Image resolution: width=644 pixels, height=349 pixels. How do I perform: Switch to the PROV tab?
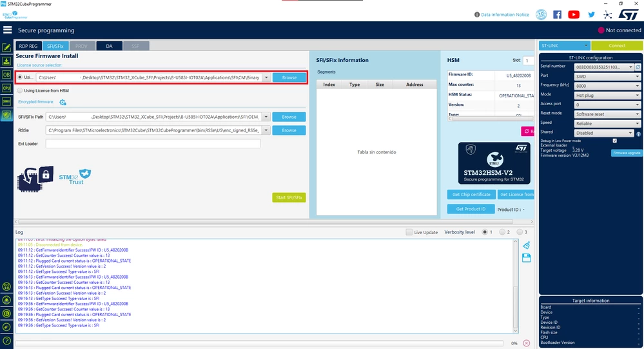pos(82,46)
